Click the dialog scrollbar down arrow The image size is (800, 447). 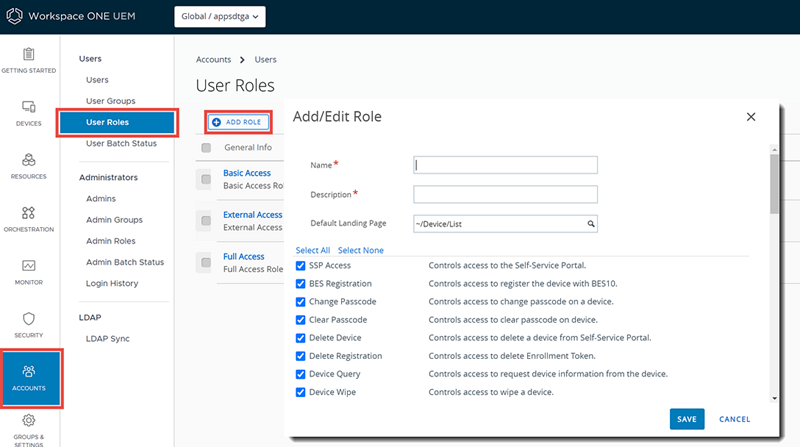point(774,399)
